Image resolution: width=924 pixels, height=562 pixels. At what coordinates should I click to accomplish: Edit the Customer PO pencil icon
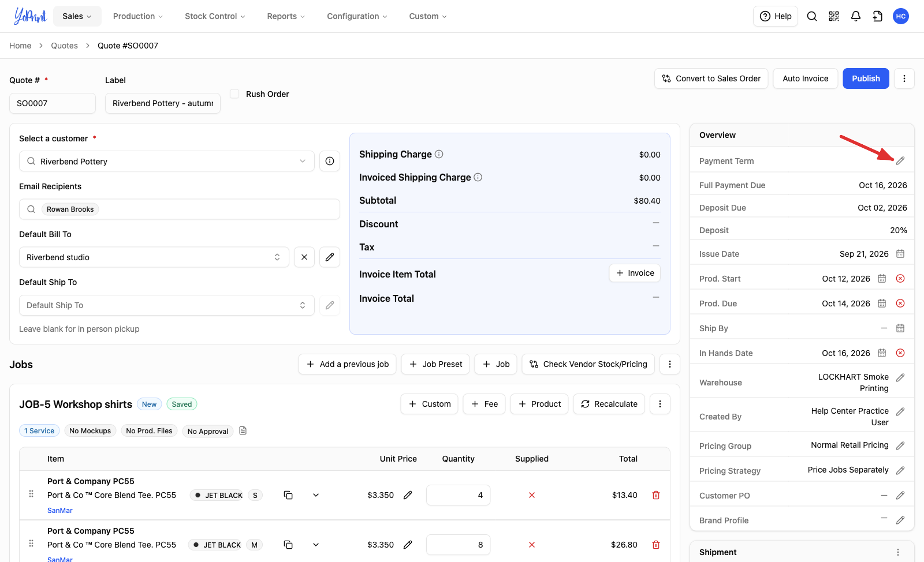click(x=900, y=496)
